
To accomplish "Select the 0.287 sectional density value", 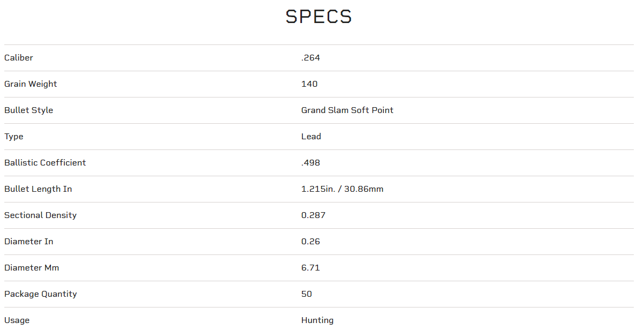I will 313,215.
